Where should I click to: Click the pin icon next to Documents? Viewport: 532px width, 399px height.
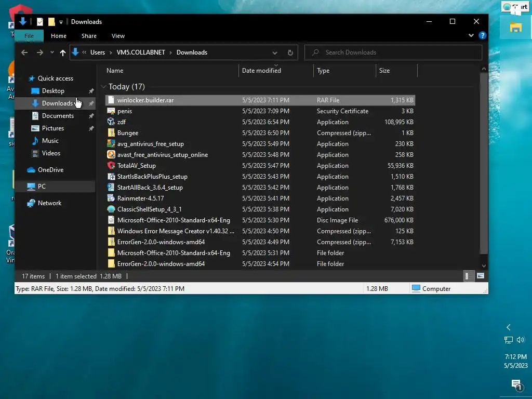[x=91, y=116]
